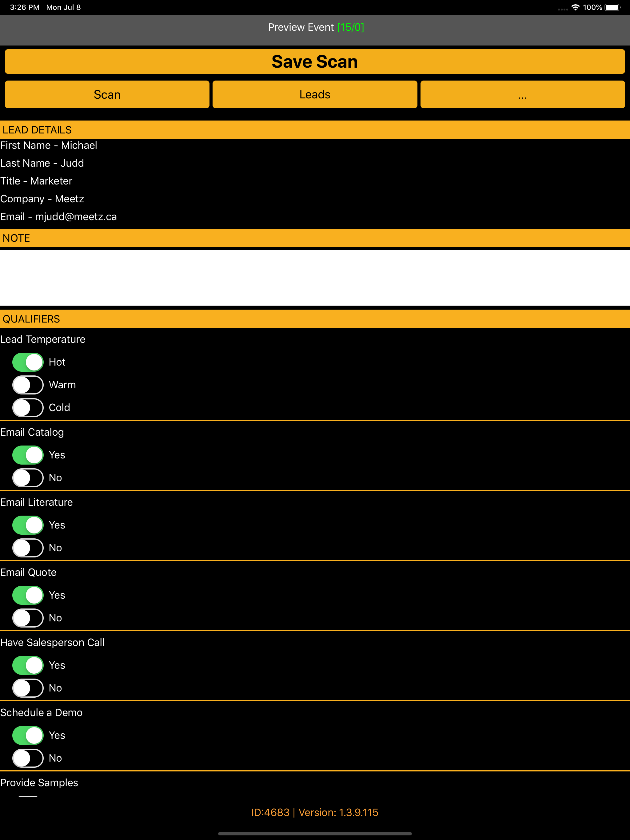Tap the Save Scan button
630x840 pixels.
click(x=315, y=61)
